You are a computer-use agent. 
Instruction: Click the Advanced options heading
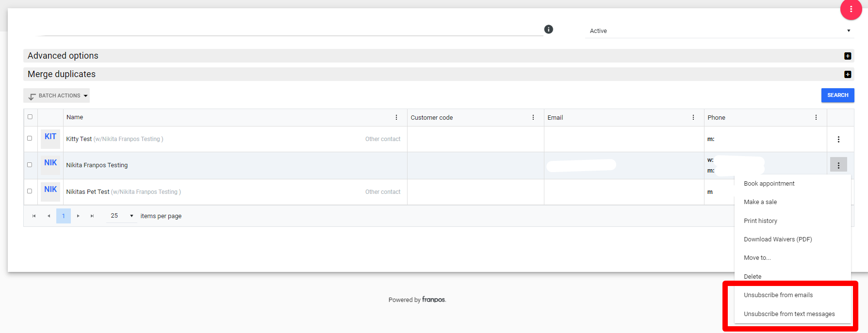[x=63, y=56]
